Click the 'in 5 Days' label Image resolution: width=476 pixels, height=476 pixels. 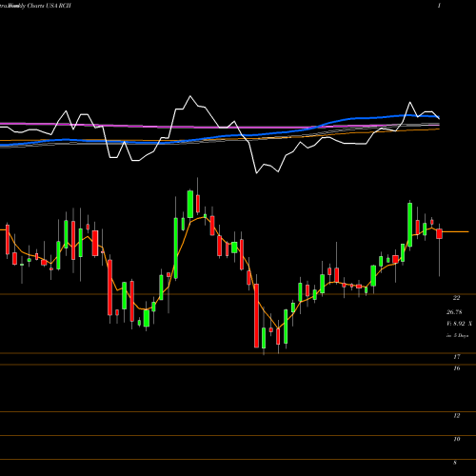(457, 335)
